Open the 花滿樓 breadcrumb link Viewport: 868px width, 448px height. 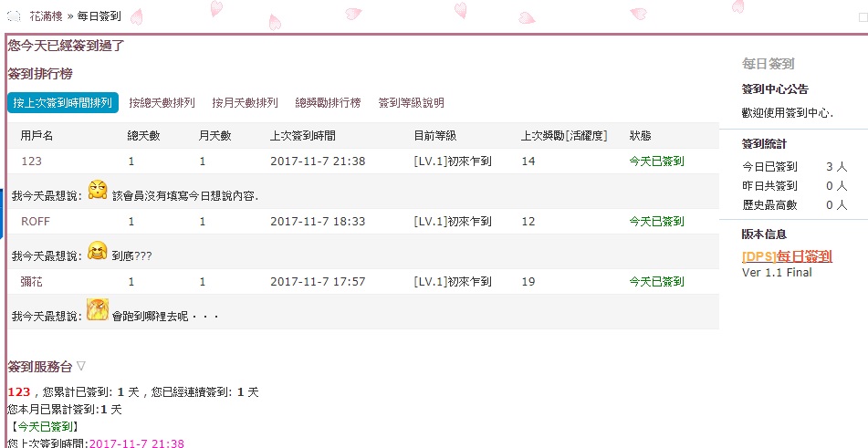46,16
